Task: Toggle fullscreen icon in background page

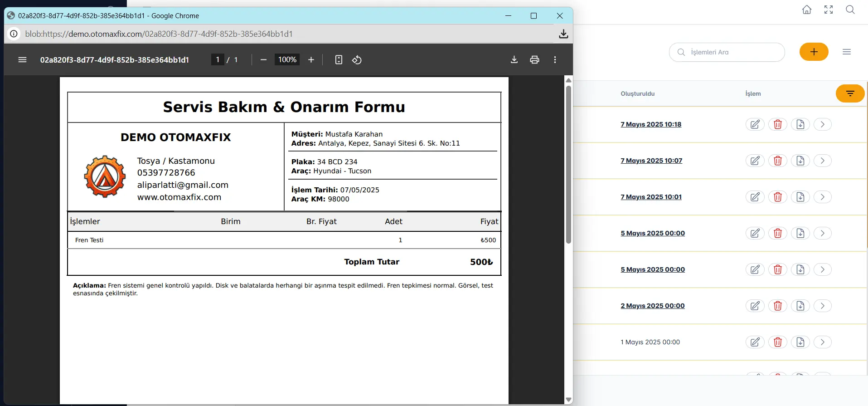Action: pyautogui.click(x=829, y=10)
